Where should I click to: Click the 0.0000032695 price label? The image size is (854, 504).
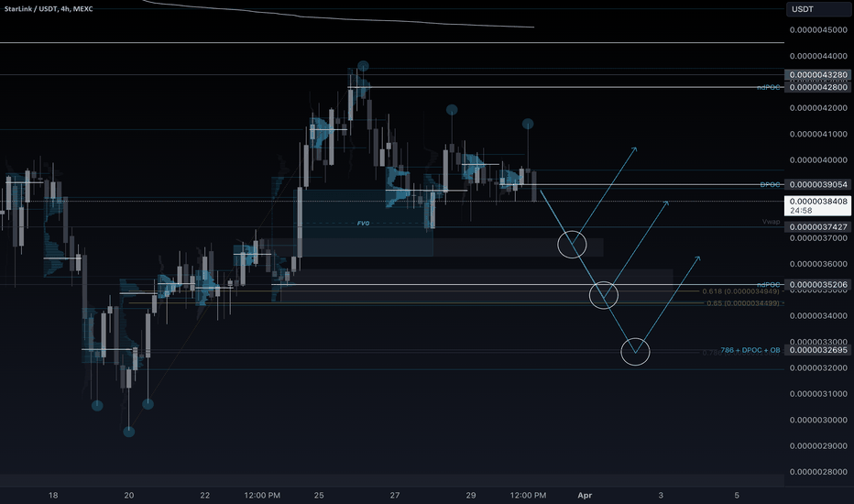[x=818, y=350]
